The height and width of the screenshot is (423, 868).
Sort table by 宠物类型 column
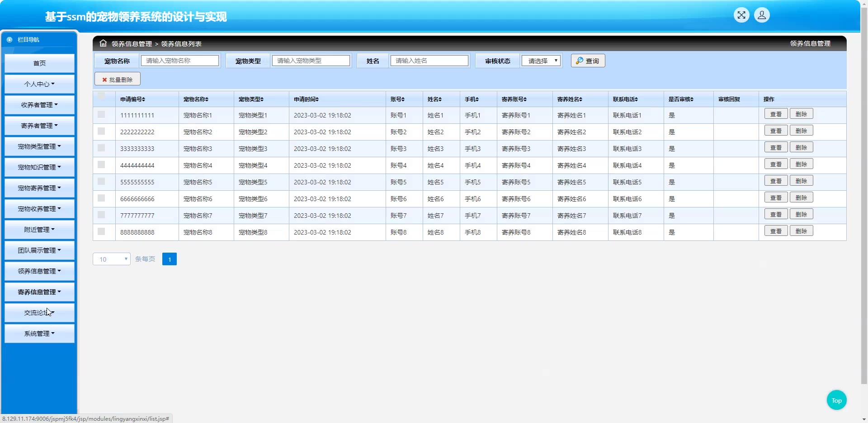251,99
